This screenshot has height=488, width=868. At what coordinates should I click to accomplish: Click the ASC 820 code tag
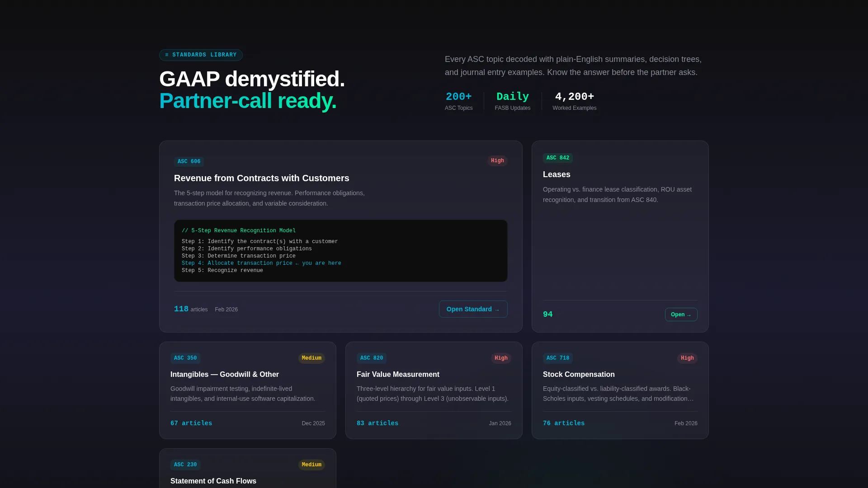[x=372, y=358]
